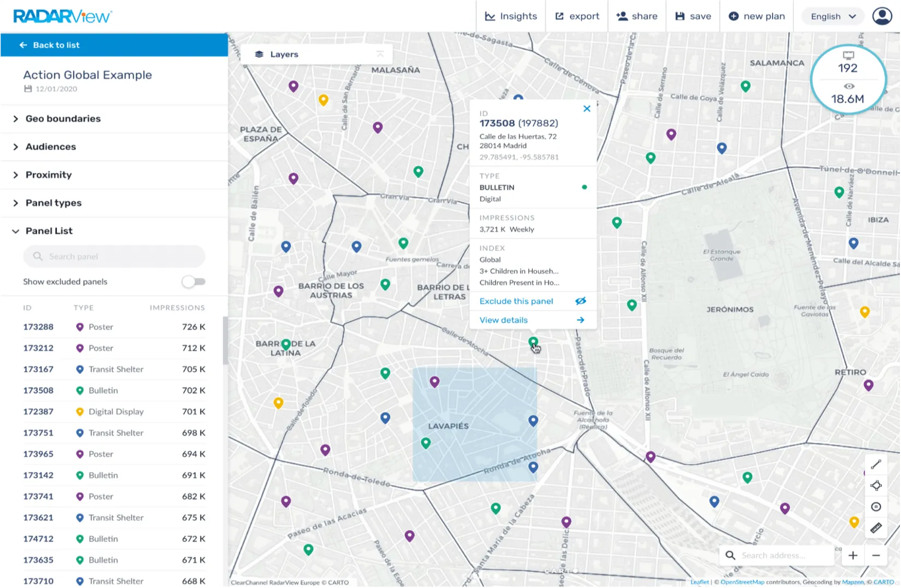Zoom out using the minus button
Viewport: 901px width, 588px height.
876,555
